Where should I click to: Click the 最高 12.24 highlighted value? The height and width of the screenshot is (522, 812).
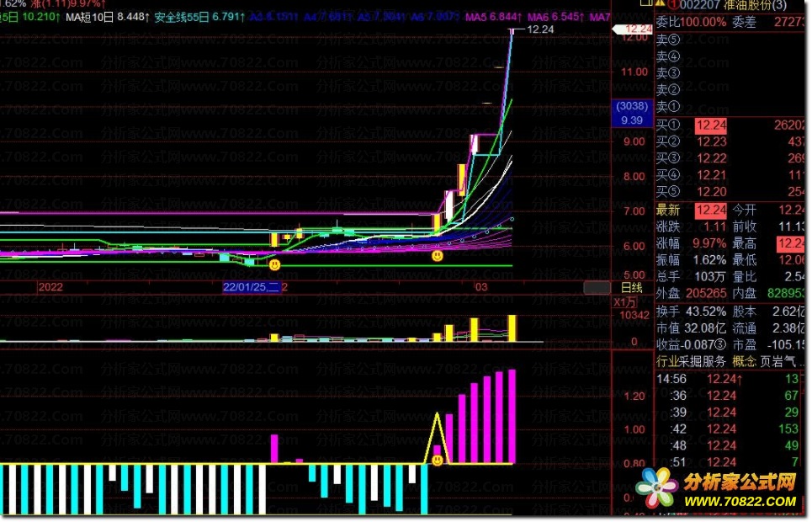(791, 243)
